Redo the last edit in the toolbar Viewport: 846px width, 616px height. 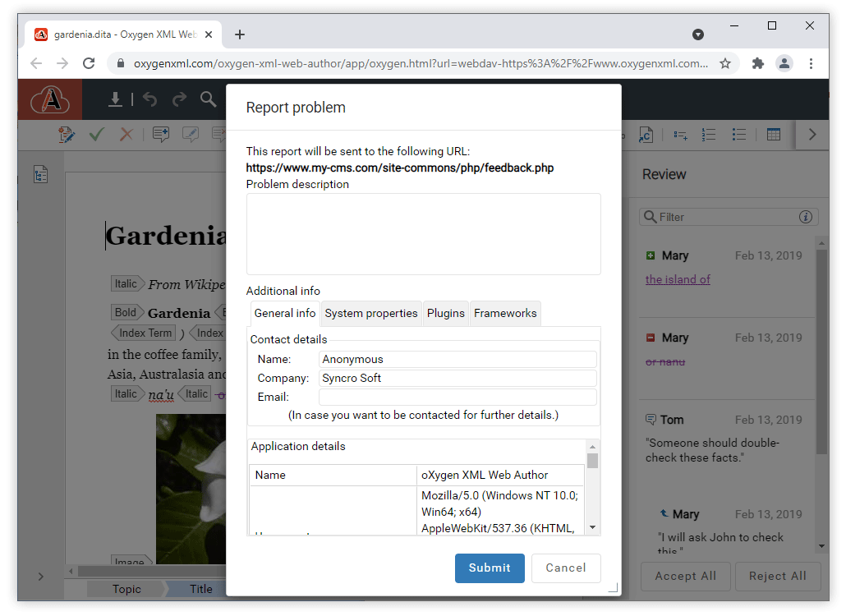click(179, 99)
